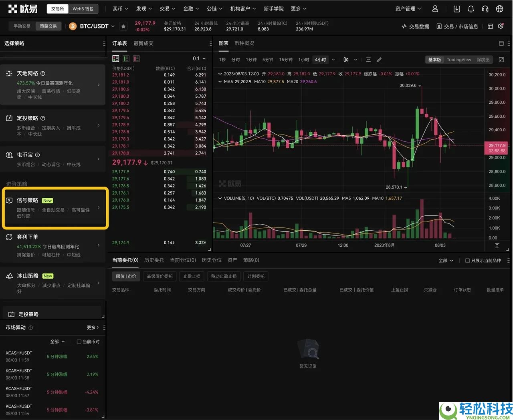Tick the 只展示当前品种 checkbox
This screenshot has width=513, height=420.
click(467, 261)
